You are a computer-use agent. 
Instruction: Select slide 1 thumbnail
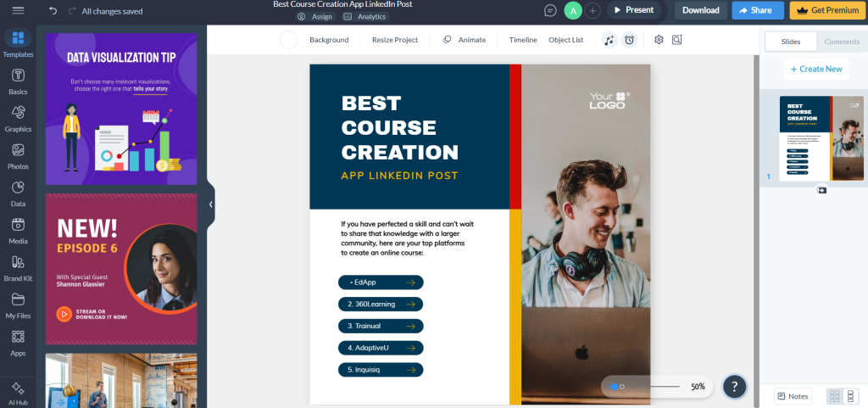click(821, 138)
